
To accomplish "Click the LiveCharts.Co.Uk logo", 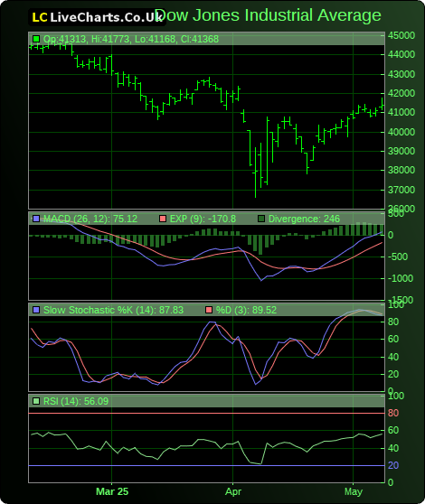I will click(97, 17).
